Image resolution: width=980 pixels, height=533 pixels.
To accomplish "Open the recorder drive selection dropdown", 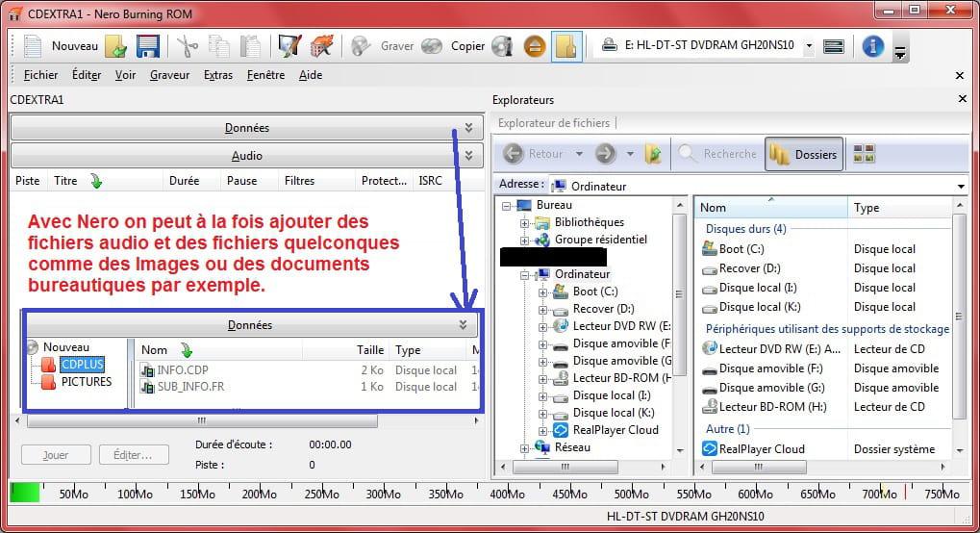I will (808, 46).
